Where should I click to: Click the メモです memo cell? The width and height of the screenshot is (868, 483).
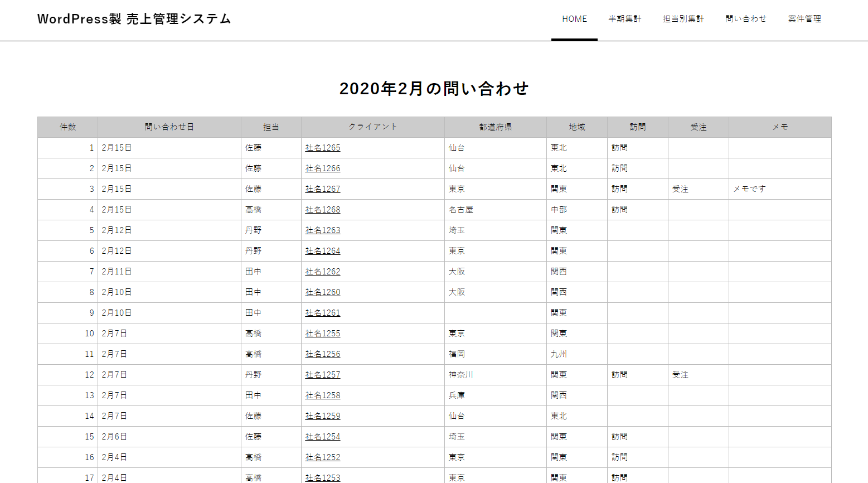coord(749,189)
